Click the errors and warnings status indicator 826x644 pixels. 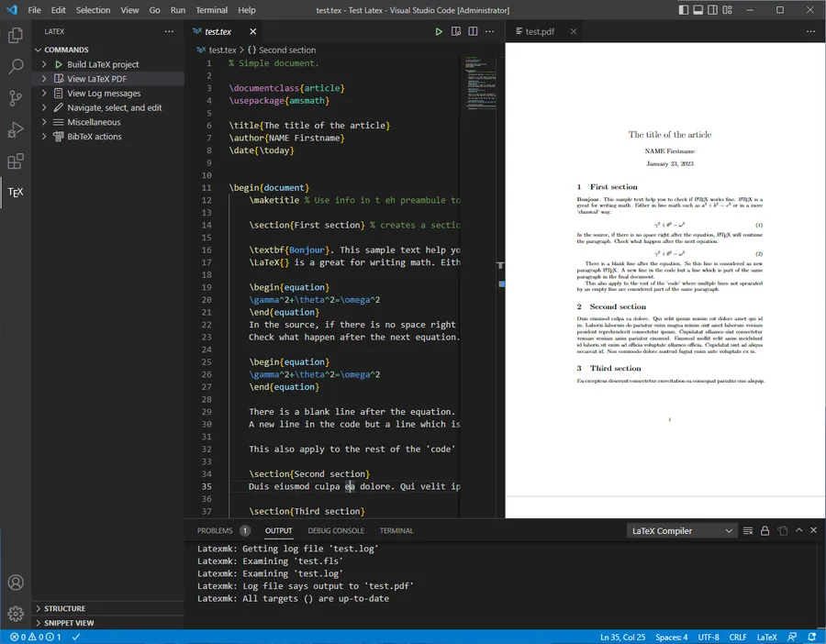tap(36, 638)
